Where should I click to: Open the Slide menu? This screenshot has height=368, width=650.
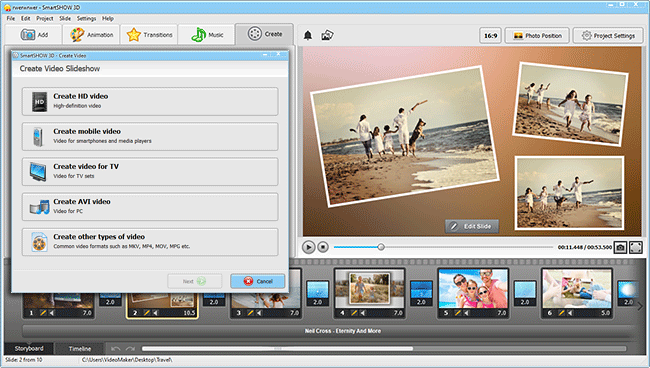65,18
